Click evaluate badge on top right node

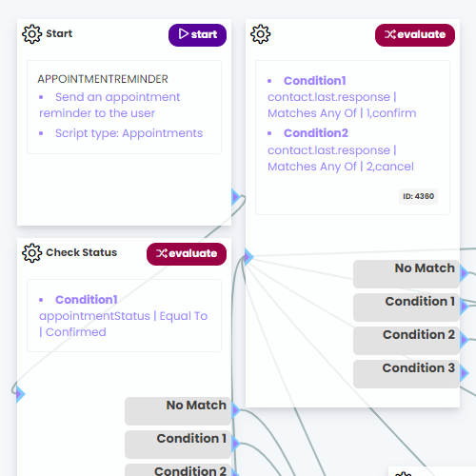415,35
